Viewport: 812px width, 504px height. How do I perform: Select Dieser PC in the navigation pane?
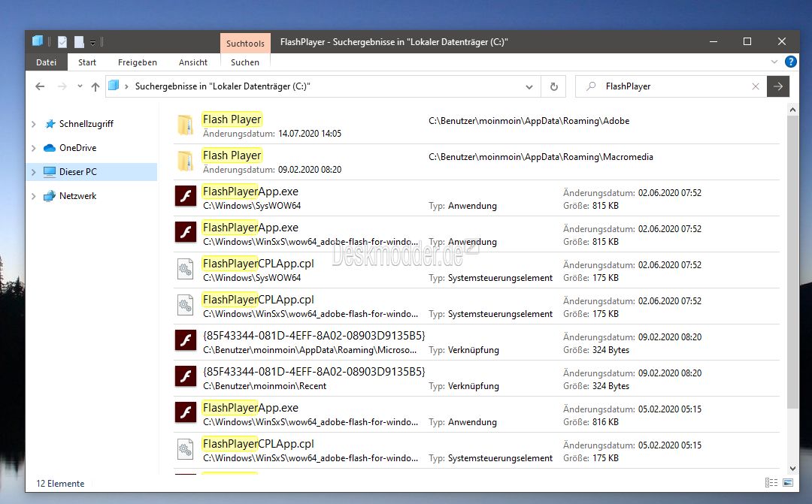(x=77, y=172)
